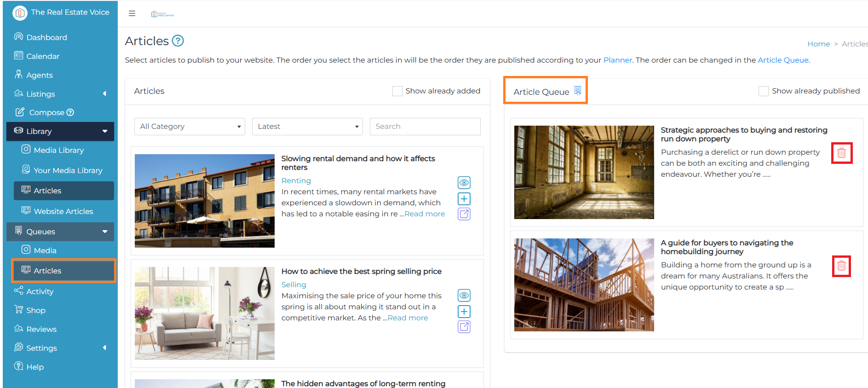This screenshot has width=868, height=388.
Task: Open the yellow apartment building thumbnail
Action: tap(205, 201)
